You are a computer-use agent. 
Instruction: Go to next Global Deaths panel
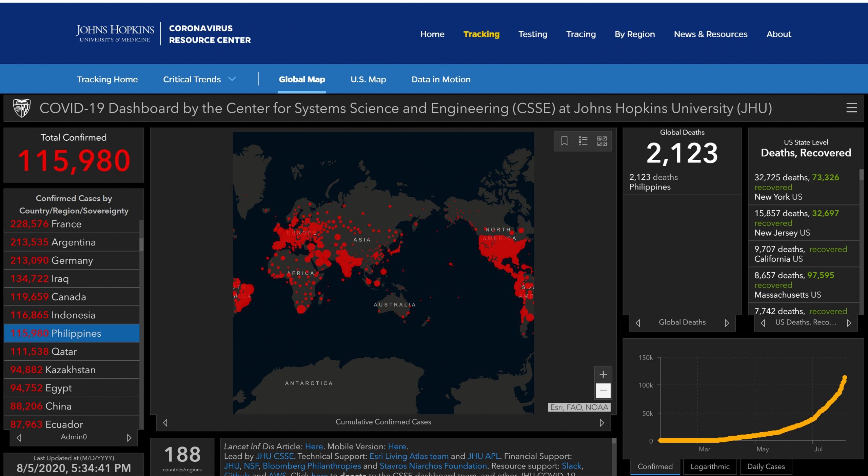727,323
